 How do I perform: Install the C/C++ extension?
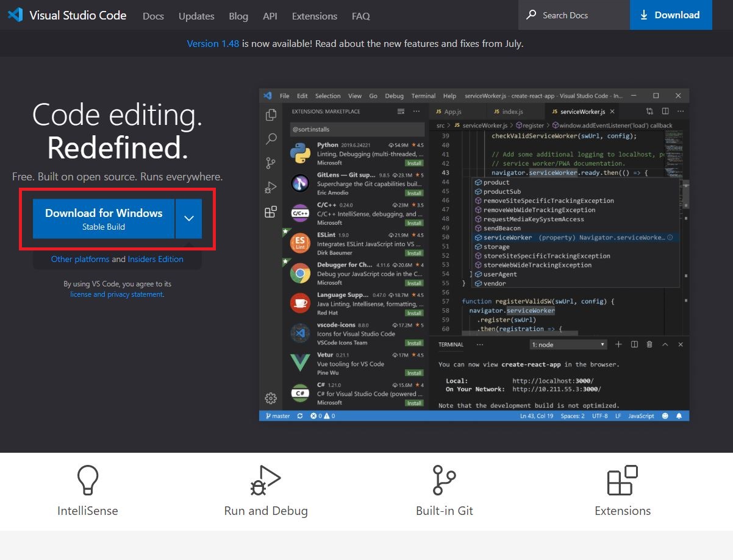click(x=415, y=223)
